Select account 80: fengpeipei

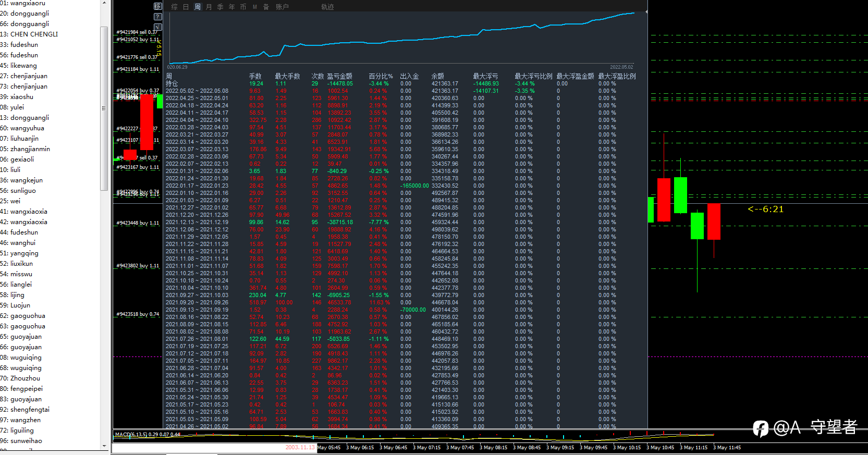click(x=21, y=389)
